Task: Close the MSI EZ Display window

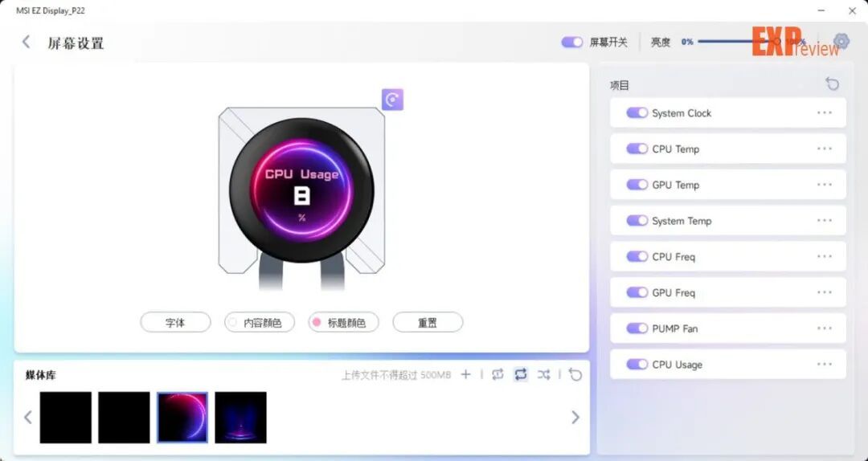Action: (x=853, y=10)
